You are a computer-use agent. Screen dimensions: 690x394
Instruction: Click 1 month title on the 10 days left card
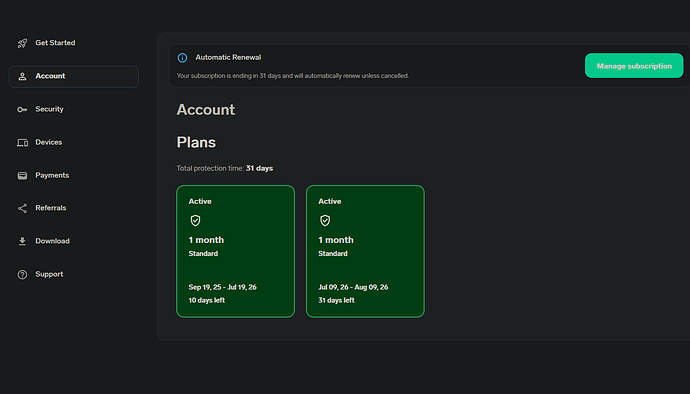(206, 240)
